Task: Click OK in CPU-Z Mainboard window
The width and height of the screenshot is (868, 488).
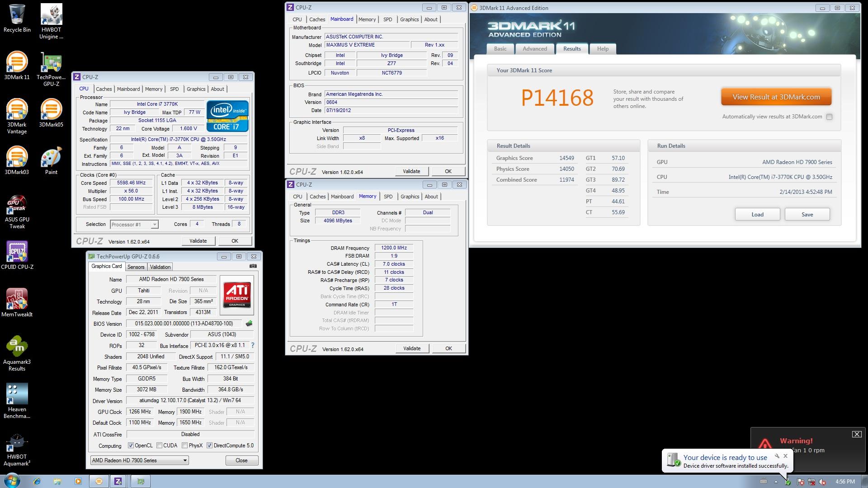Action: [448, 171]
